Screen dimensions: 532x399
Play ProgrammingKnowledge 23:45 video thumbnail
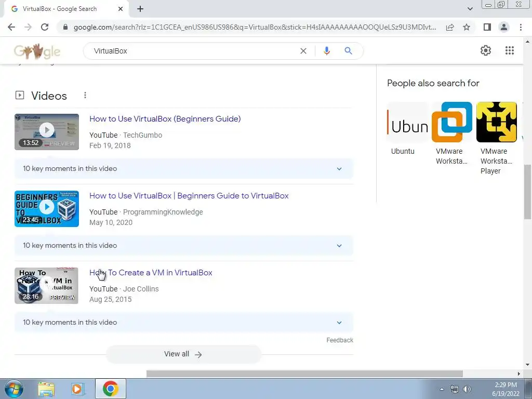[x=47, y=209]
